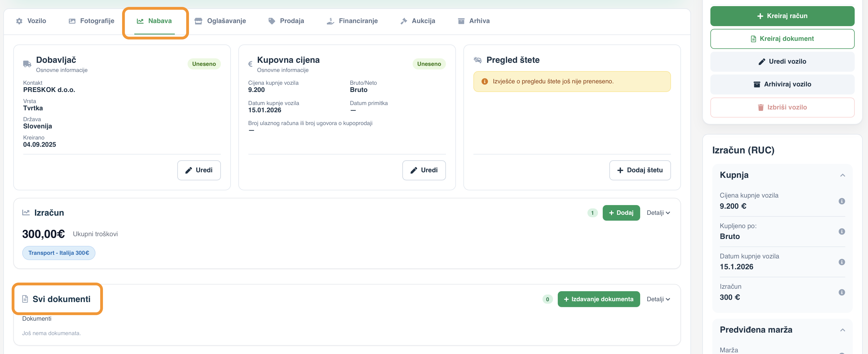Expand Detalji in Svi dokumenti section
Image resolution: width=868 pixels, height=354 pixels.
pos(658,299)
